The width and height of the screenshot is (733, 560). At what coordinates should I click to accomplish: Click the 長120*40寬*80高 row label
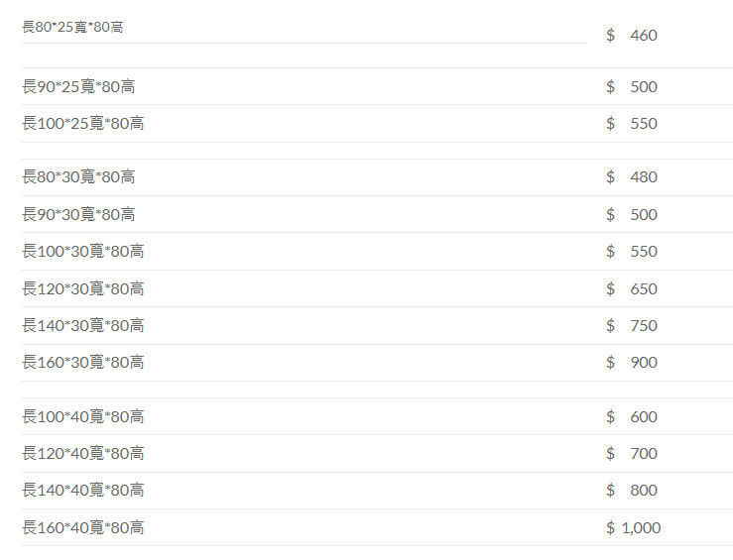(82, 454)
